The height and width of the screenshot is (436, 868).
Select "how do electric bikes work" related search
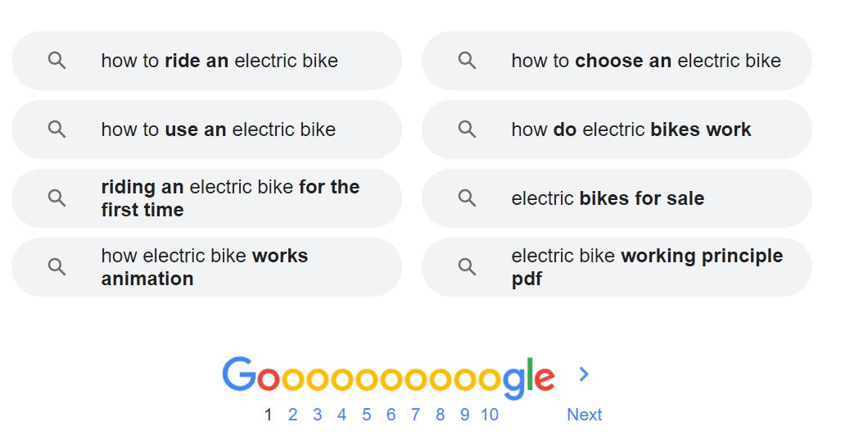tap(631, 129)
